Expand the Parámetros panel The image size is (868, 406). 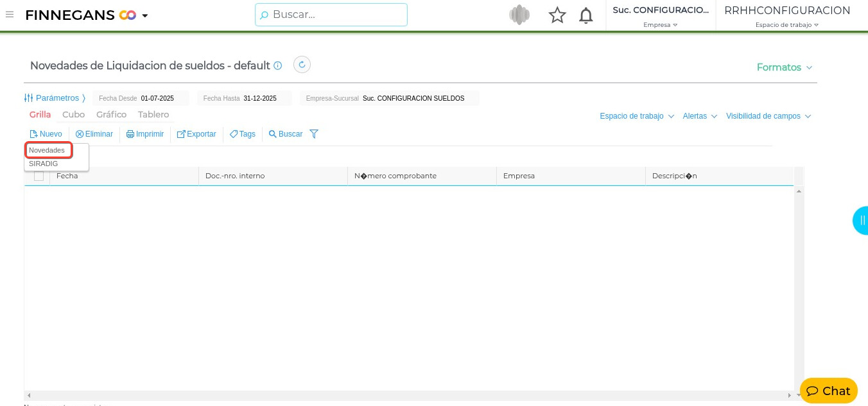[55, 98]
